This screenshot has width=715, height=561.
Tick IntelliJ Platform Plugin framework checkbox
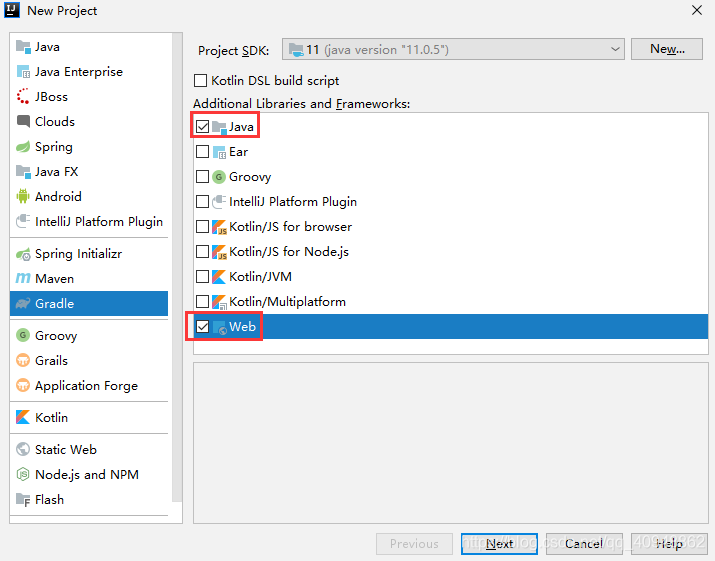pos(202,202)
